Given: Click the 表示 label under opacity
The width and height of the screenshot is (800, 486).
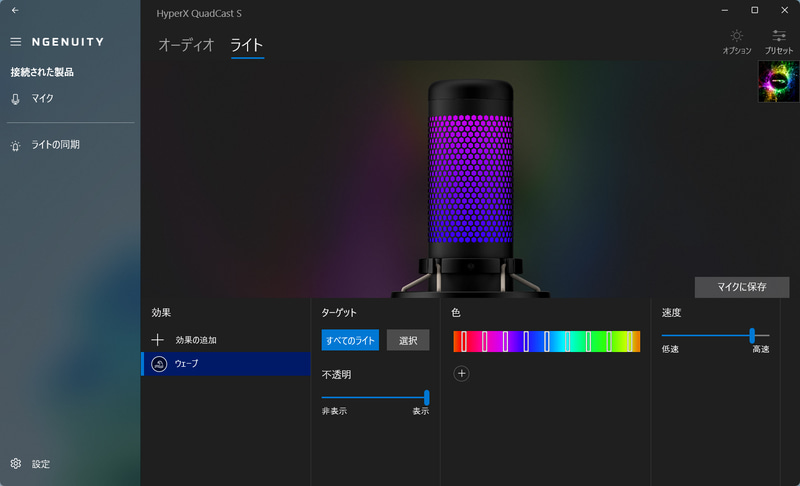Looking at the screenshot, I should click(x=421, y=411).
